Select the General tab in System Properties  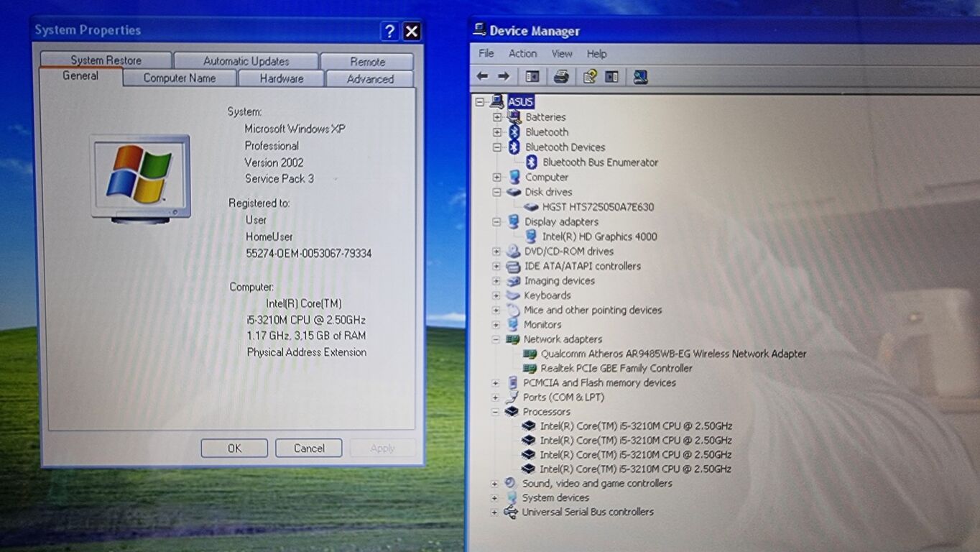coord(80,76)
